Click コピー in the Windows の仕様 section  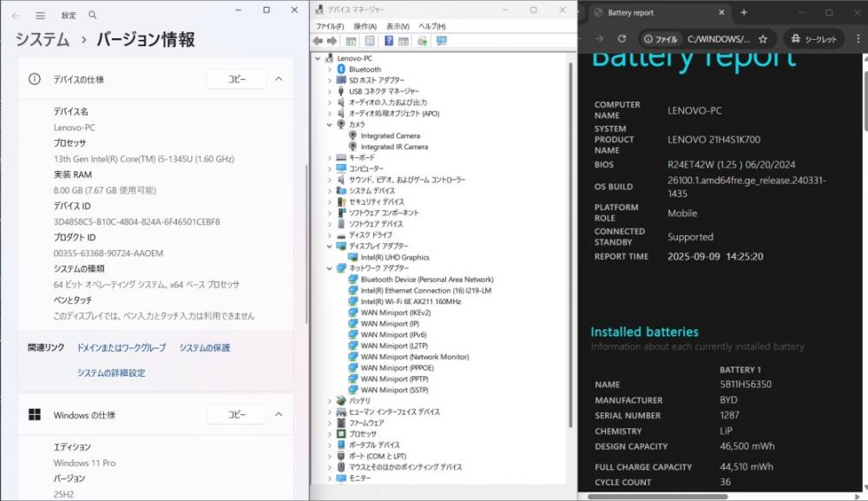pyautogui.click(x=237, y=415)
